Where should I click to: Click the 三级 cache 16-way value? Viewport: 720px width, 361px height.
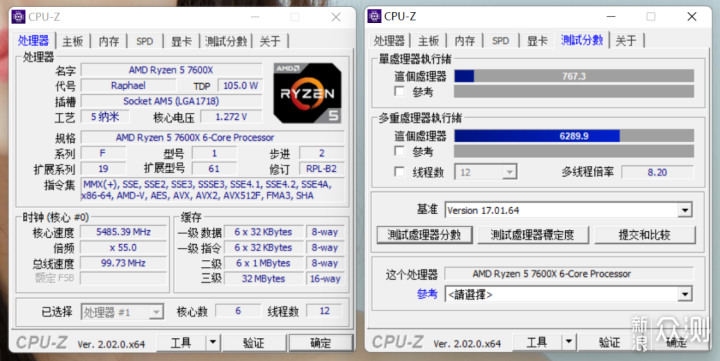tap(325, 279)
